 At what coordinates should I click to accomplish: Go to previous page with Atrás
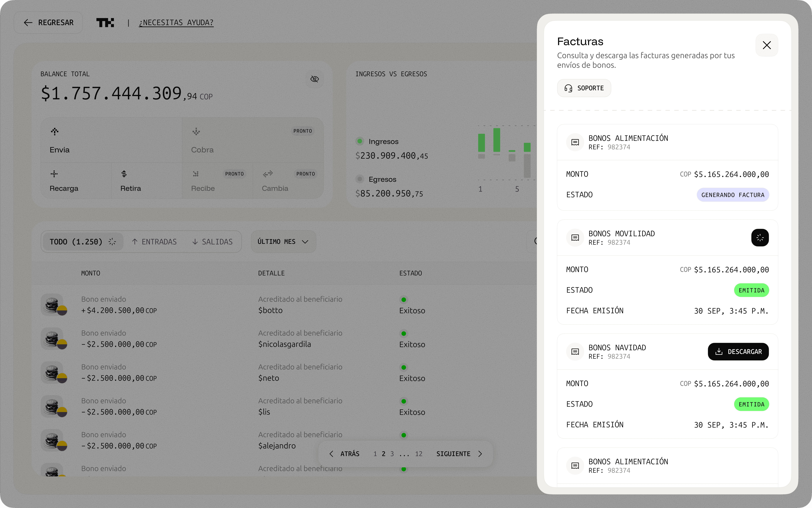coord(344,454)
